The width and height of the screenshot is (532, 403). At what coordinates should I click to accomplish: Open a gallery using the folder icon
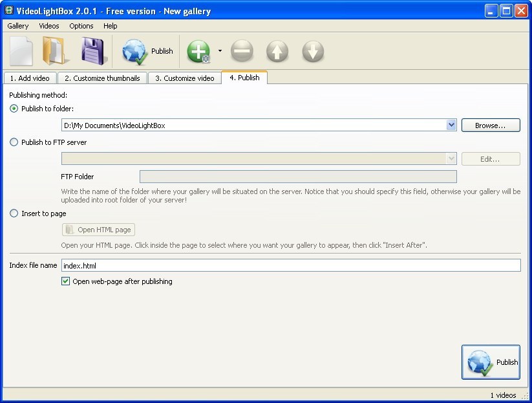point(55,51)
